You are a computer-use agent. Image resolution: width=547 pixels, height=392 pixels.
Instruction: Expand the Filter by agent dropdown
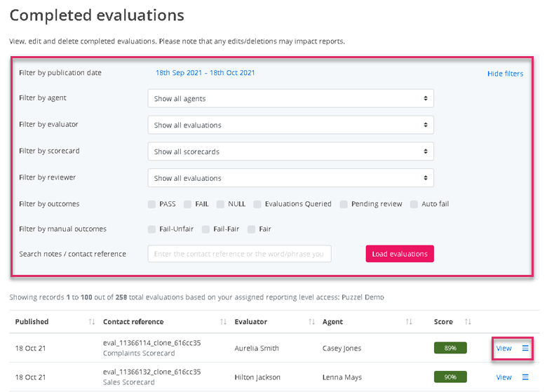[x=290, y=99]
